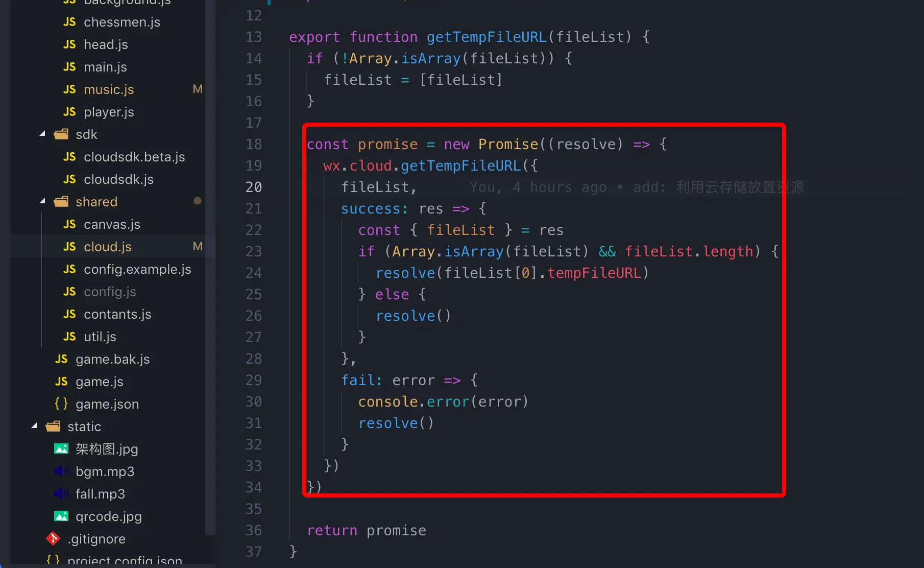Click the JS icon beside canvas.js
This screenshot has height=568, width=924.
(69, 224)
